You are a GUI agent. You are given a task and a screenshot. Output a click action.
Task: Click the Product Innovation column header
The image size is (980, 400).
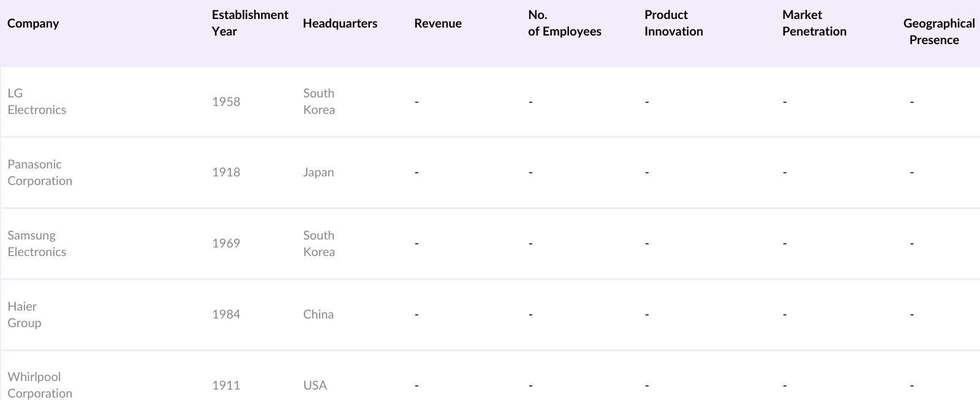tap(673, 23)
